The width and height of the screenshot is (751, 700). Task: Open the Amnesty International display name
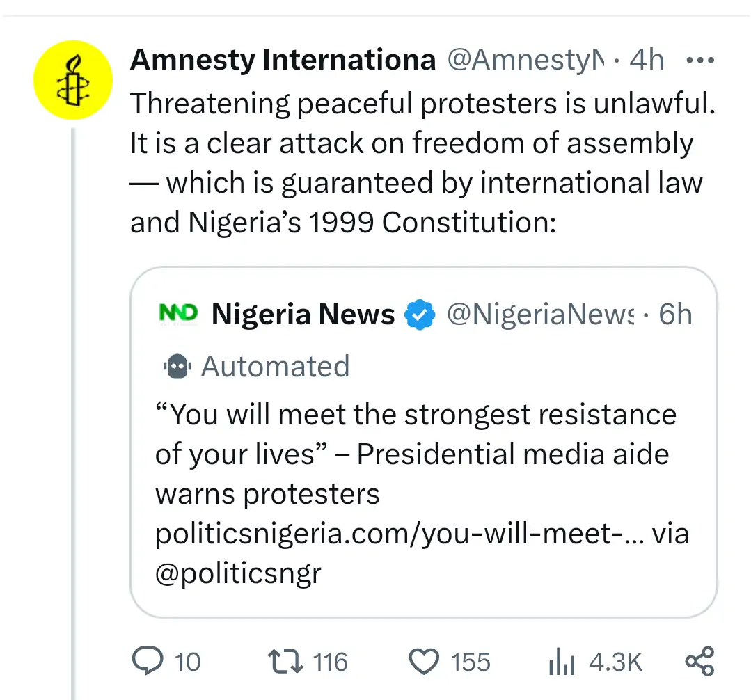[x=283, y=61]
